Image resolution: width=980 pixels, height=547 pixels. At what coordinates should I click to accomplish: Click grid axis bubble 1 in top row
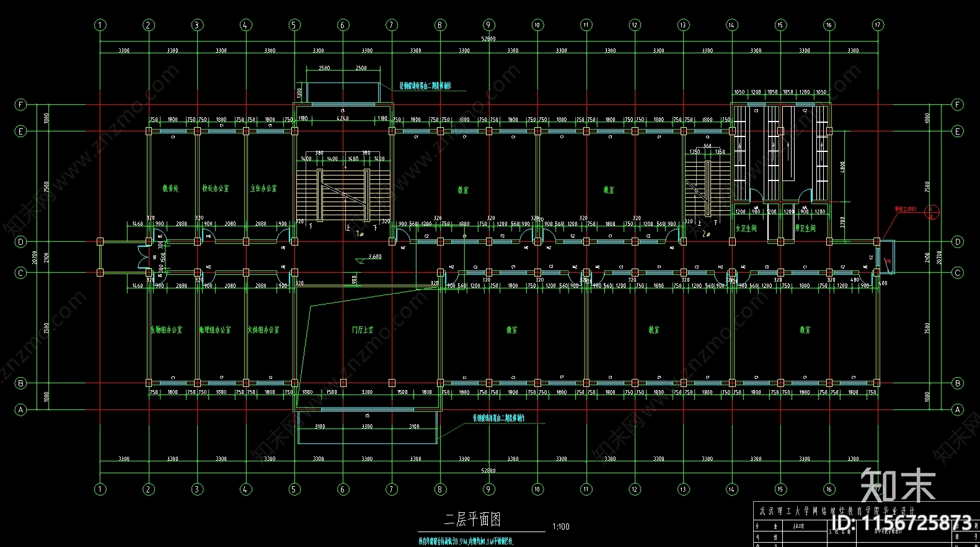coord(100,25)
